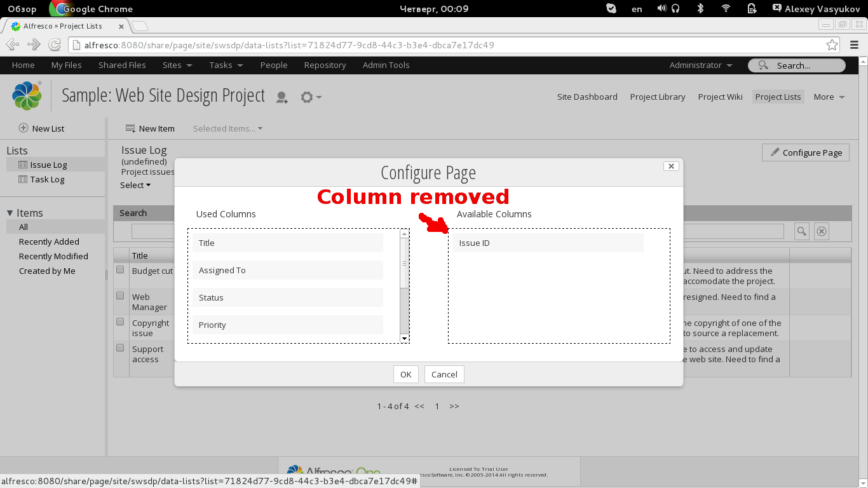Collapse the Items section in the sidebar
The width and height of the screenshot is (868, 488).
(x=10, y=213)
